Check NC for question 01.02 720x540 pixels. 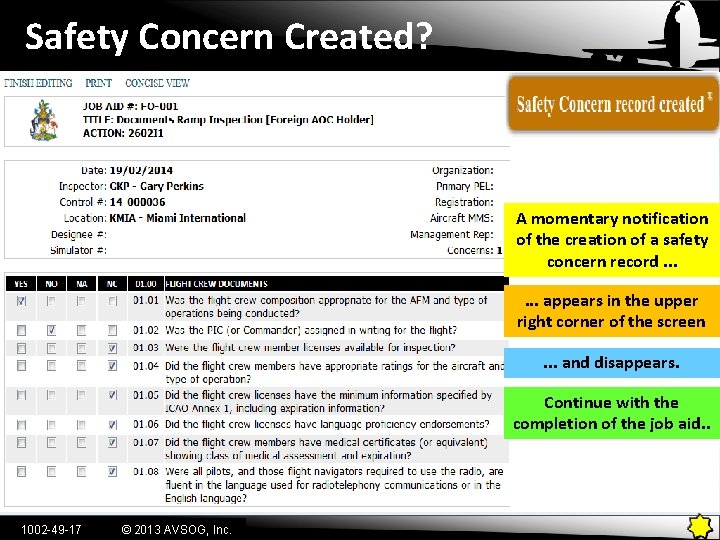[112, 330]
